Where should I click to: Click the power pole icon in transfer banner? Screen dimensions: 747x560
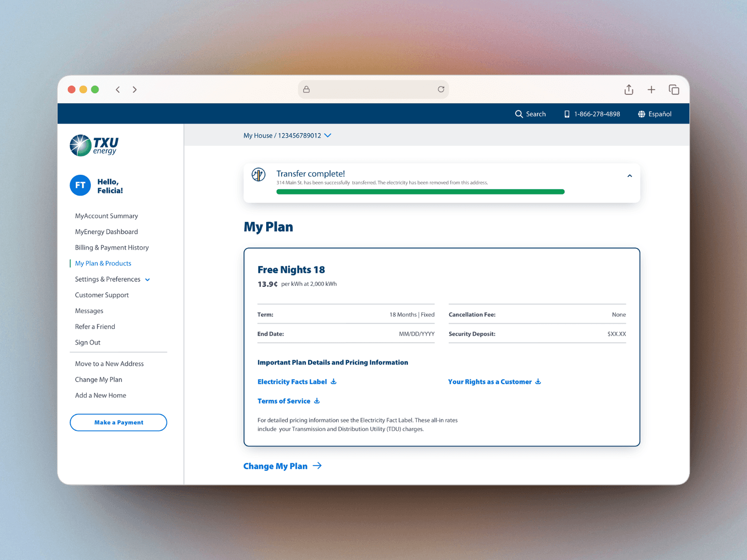tap(258, 175)
